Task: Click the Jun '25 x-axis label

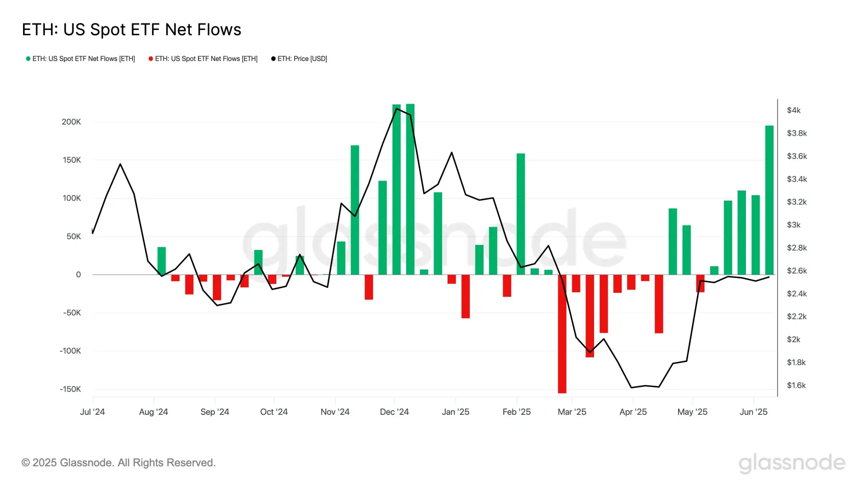Action: click(x=753, y=412)
